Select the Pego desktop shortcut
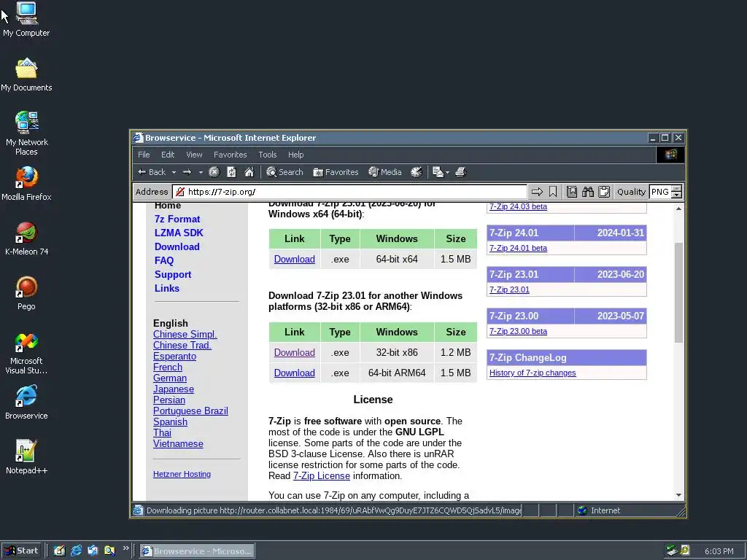The image size is (747, 560). click(x=26, y=293)
